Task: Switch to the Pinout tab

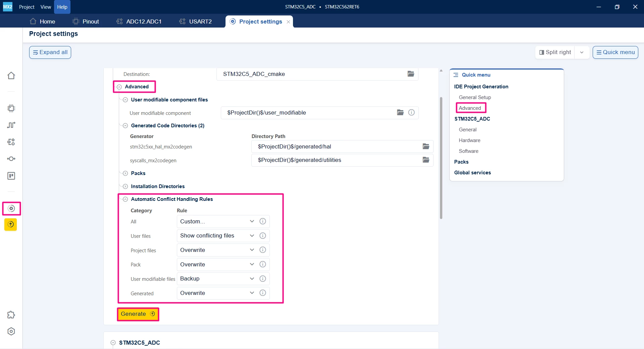Action: coord(86,21)
